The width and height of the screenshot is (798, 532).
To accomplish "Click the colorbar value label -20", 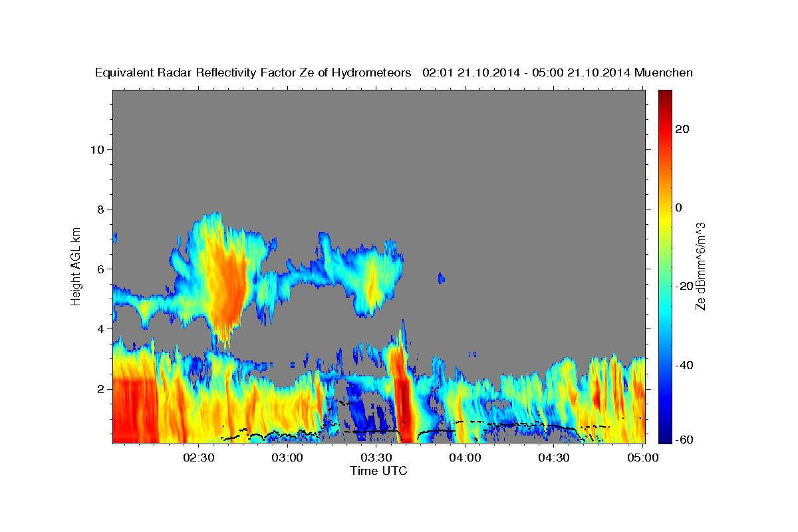I will (684, 286).
